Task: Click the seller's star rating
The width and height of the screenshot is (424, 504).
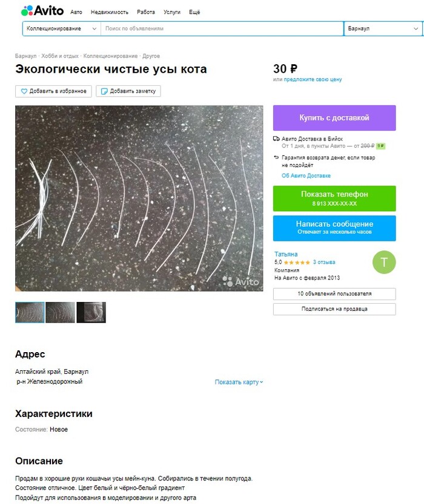Action: click(x=297, y=263)
